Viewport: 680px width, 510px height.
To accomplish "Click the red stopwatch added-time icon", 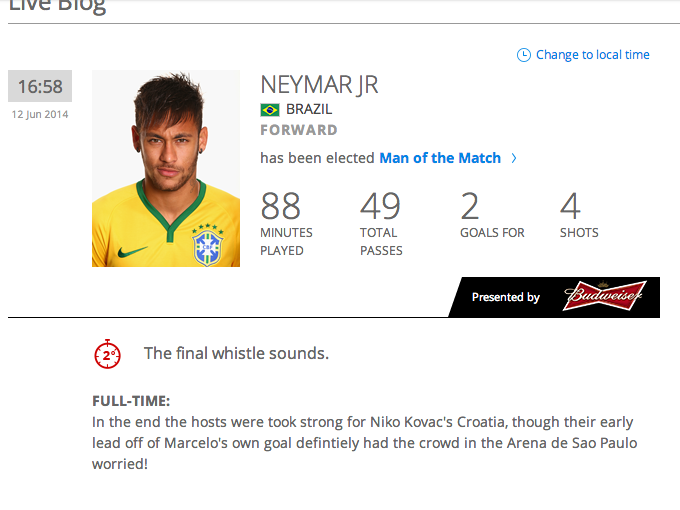I will tap(108, 354).
